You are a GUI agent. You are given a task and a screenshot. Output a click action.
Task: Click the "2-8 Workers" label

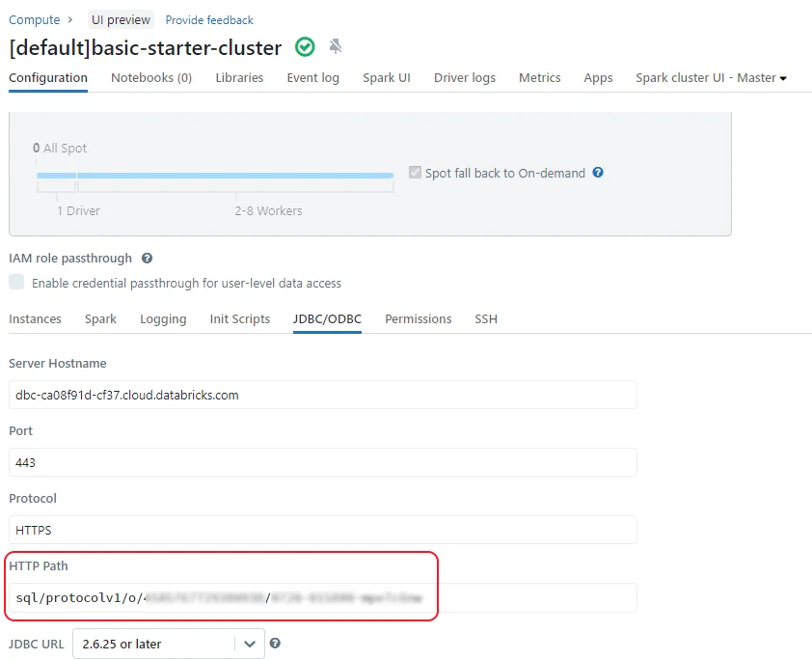tap(268, 211)
